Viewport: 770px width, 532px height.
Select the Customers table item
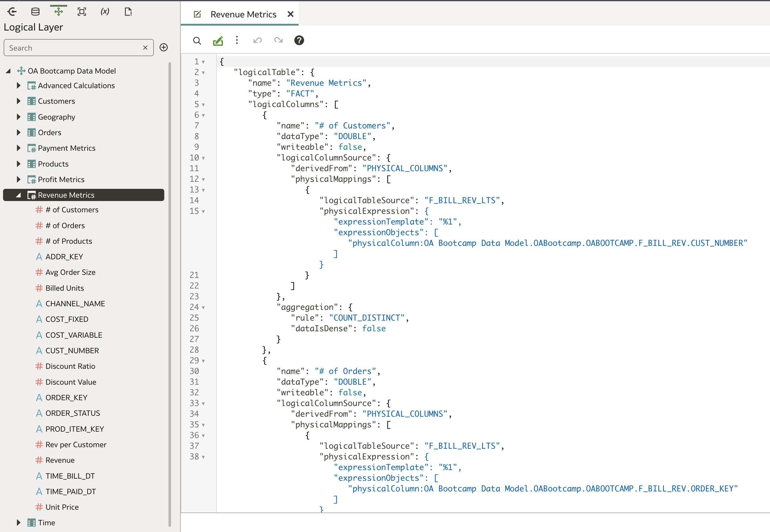56,101
